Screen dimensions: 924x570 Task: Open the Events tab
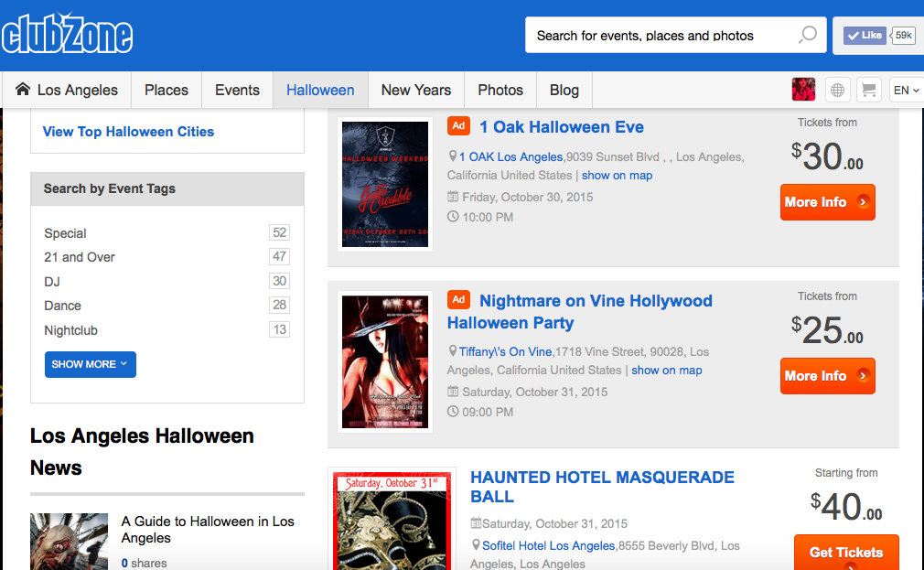pyautogui.click(x=237, y=91)
